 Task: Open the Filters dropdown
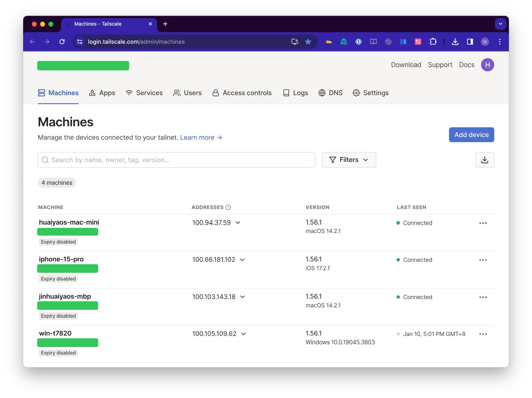pyautogui.click(x=349, y=160)
